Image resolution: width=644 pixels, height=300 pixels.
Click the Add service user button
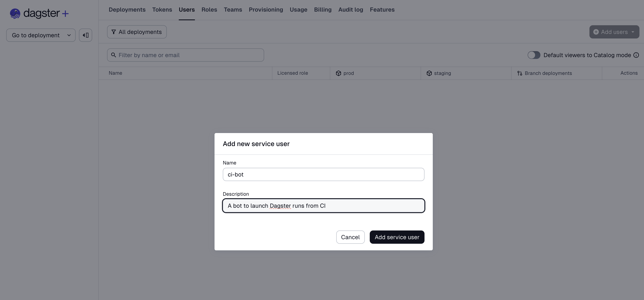pos(397,237)
